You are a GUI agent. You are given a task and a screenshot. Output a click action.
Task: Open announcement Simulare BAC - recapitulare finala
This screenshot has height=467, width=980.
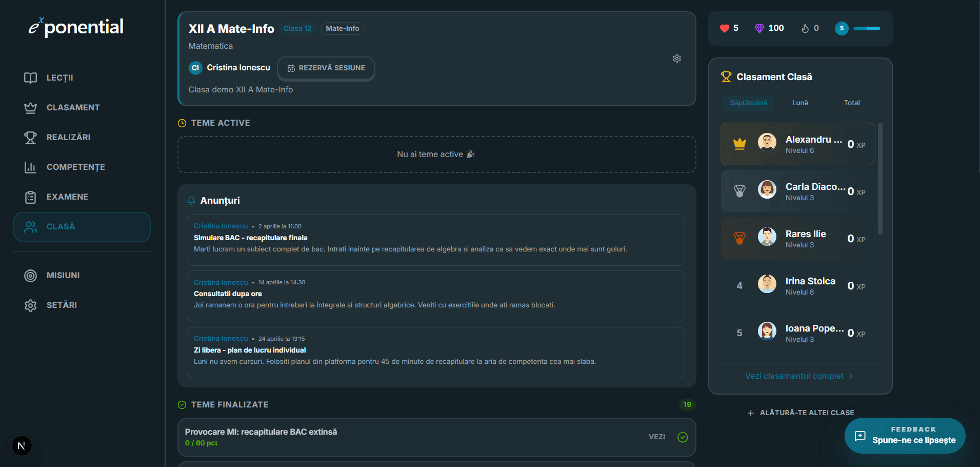coord(436,240)
